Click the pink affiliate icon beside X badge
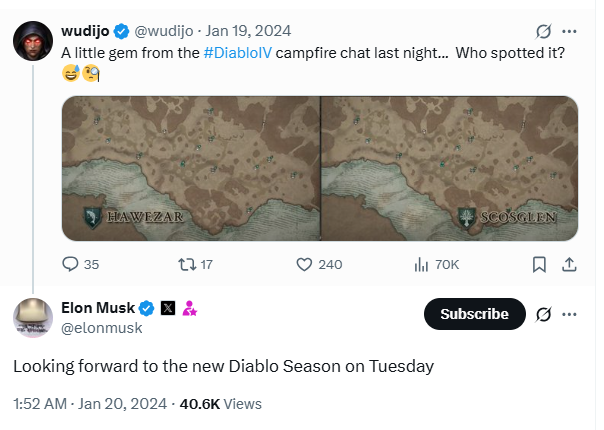604x430 pixels. coord(189,308)
